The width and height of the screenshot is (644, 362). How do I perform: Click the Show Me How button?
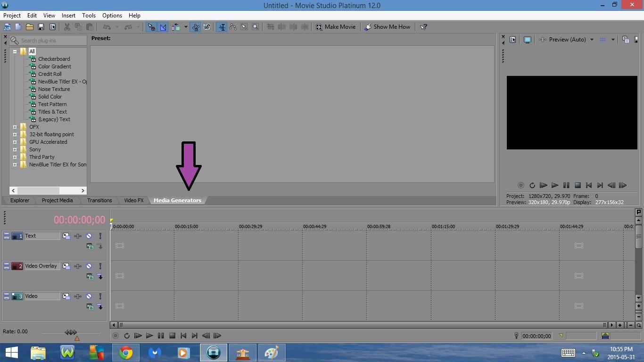point(388,27)
